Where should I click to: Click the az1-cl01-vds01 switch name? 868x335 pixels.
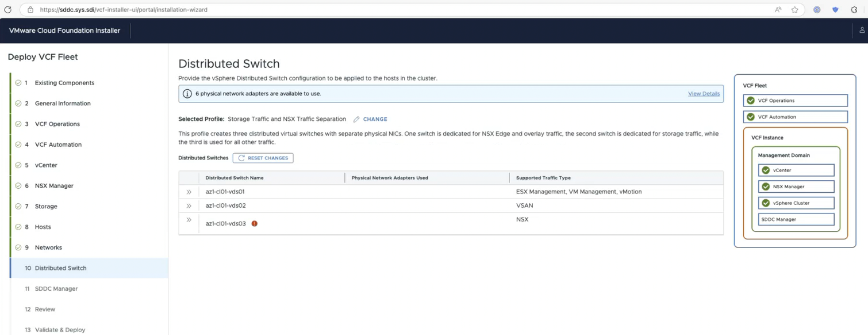(x=225, y=192)
